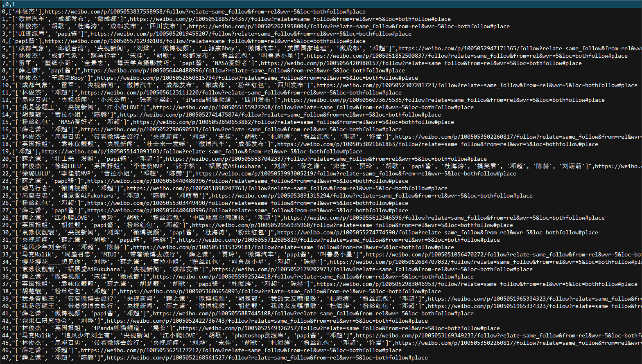The image size is (642, 364).
Task: Click '歪果仁研究协会' in row 42
Action: (x=45, y=321)
